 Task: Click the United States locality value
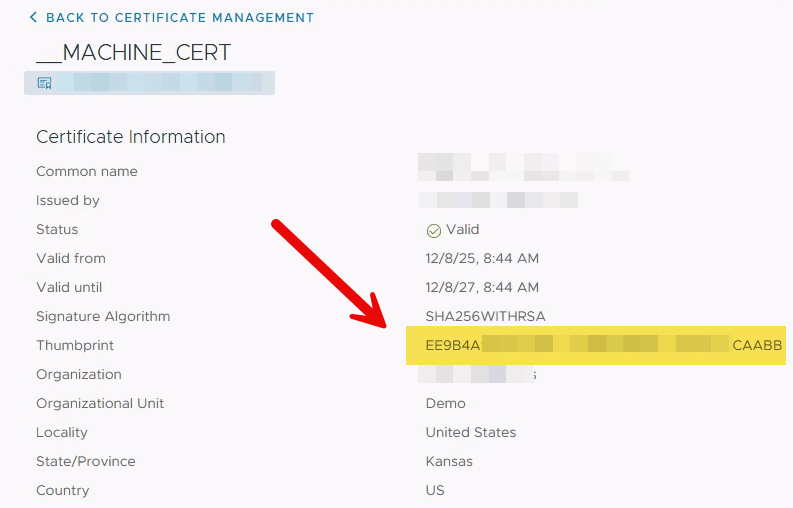(x=471, y=433)
